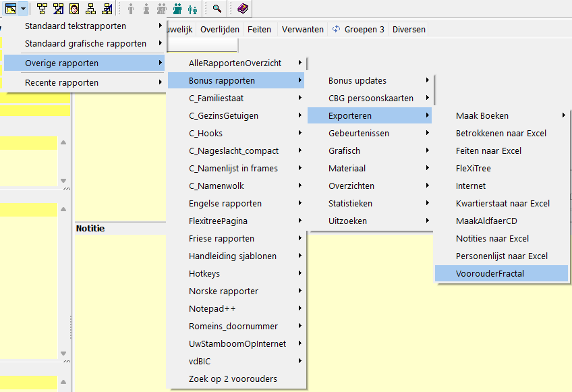572x392 pixels.
Task: Click the teal couple persons icon
Action: click(177, 8)
